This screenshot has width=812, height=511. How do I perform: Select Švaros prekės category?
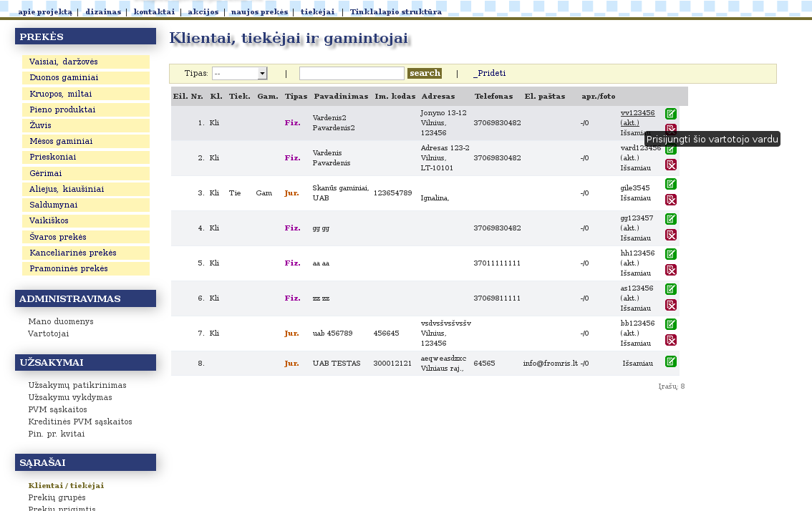(x=86, y=237)
